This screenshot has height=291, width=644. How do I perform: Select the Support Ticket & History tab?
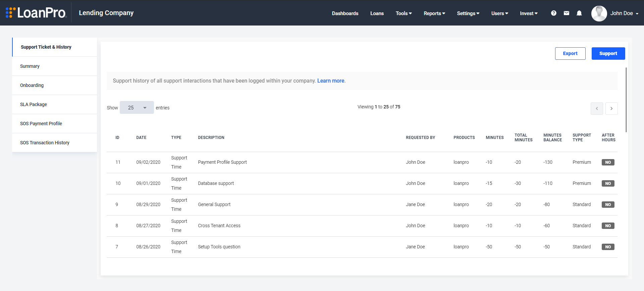[55, 47]
